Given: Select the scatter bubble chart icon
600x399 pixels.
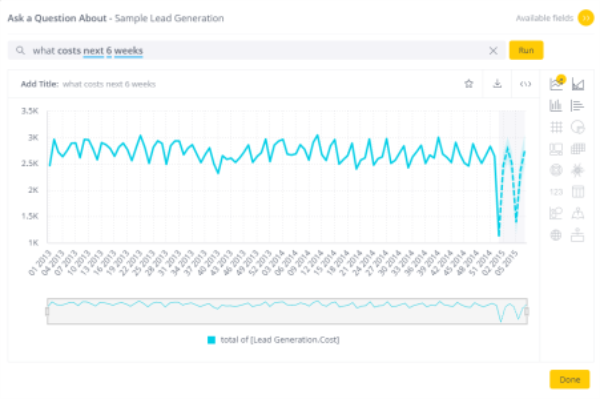Looking at the screenshot, I should click(x=556, y=213).
